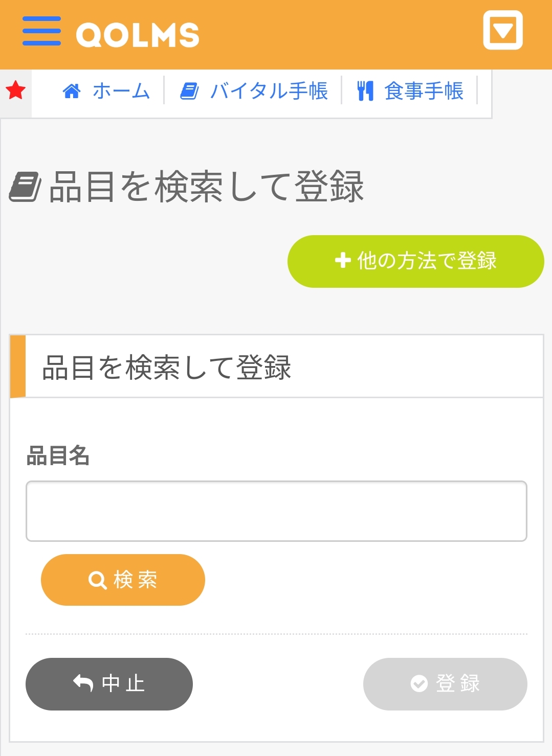Click the magnifying glass search icon
This screenshot has height=756, width=552.
coord(97,580)
